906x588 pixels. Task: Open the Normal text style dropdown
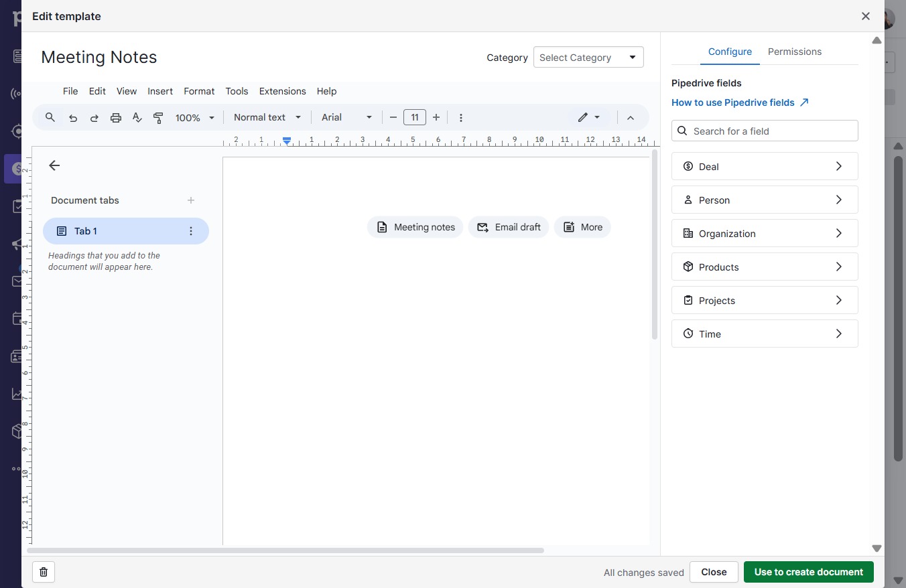[267, 117]
